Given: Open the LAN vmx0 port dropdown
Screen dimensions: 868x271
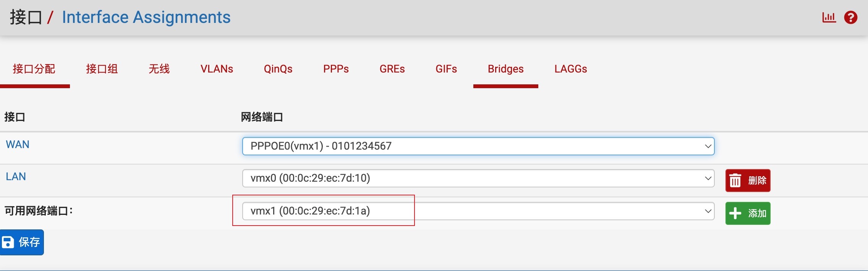Looking at the screenshot, I should coord(478,178).
